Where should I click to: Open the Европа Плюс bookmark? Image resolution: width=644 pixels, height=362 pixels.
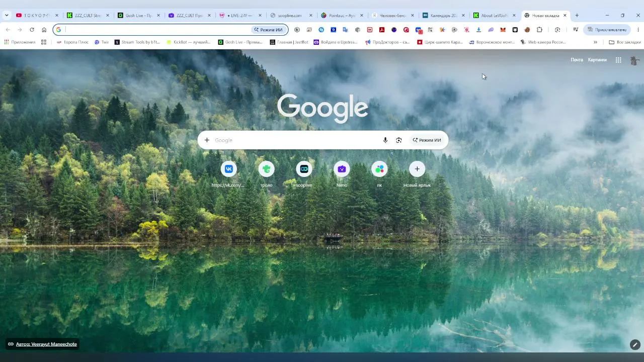point(72,42)
